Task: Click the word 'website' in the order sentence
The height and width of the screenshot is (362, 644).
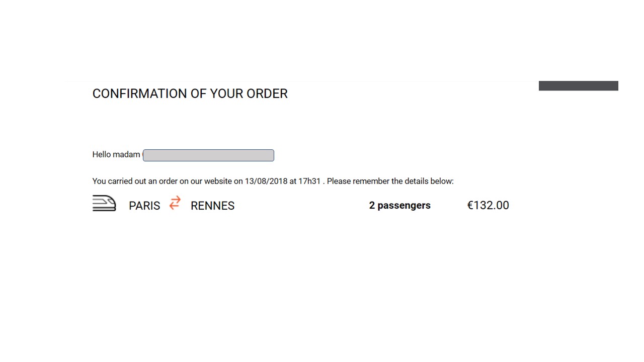Action: pyautogui.click(x=218, y=181)
